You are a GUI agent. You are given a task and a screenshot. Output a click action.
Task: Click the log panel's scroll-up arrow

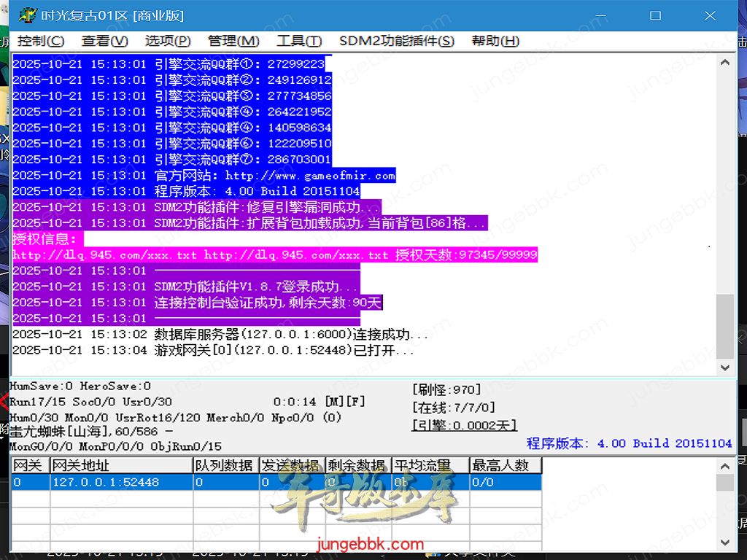(x=724, y=63)
